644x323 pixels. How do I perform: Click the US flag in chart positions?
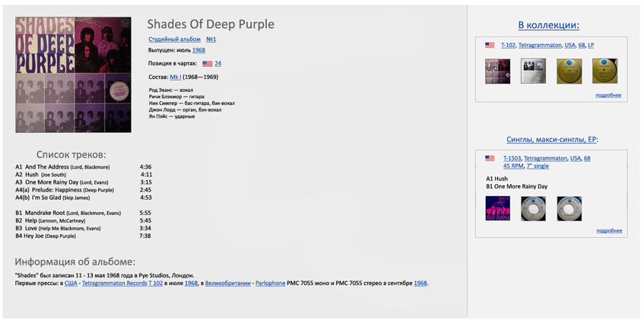208,64
